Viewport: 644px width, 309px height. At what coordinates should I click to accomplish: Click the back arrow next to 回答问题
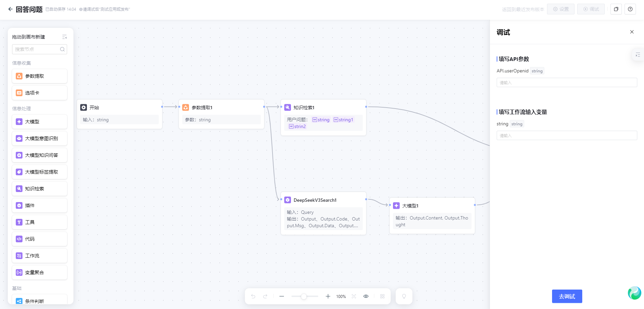(10, 9)
